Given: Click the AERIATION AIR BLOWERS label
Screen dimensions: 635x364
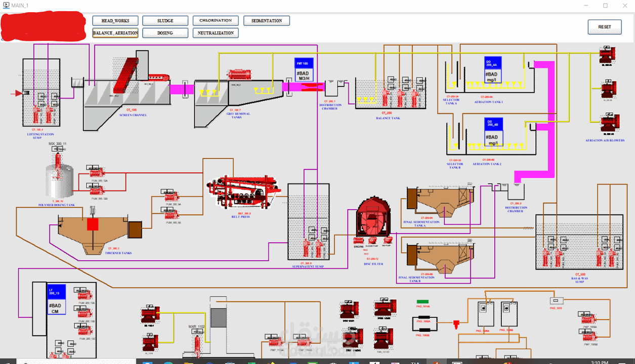Looking at the screenshot, I should pyautogui.click(x=605, y=141).
